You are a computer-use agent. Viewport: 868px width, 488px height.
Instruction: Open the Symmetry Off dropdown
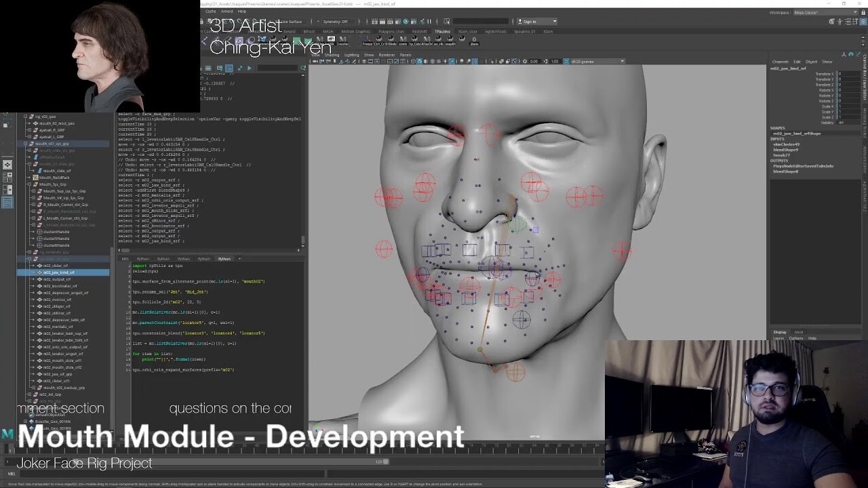[336, 22]
